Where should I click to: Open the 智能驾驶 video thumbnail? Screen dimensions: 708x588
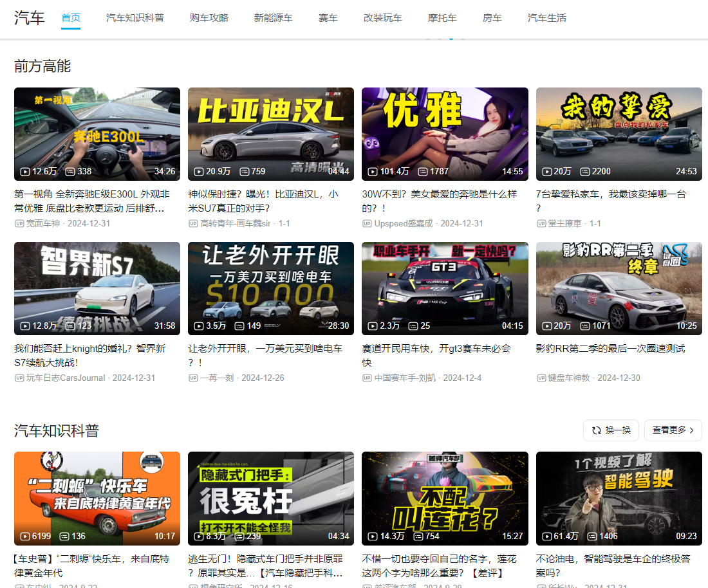[x=619, y=499]
